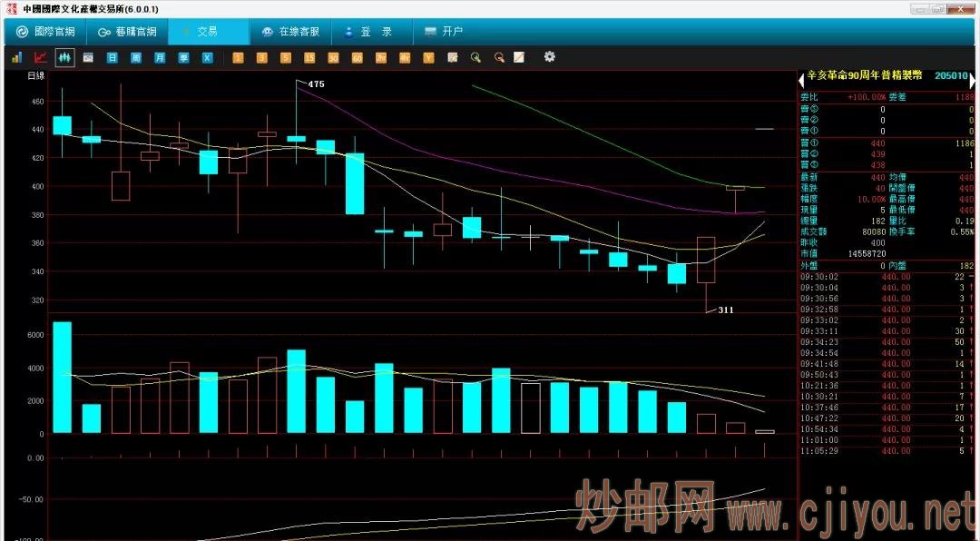Select the 2-hour period icon
980x541 pixels.
381,57
